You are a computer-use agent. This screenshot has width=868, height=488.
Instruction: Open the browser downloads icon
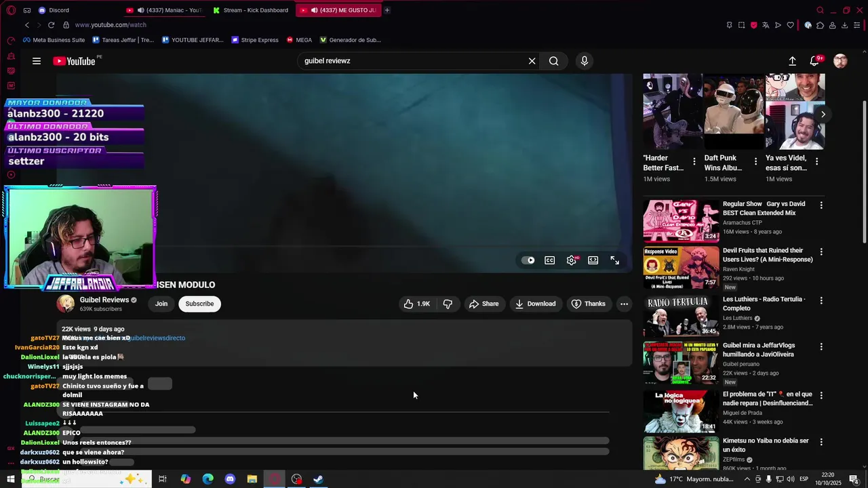pyautogui.click(x=844, y=25)
